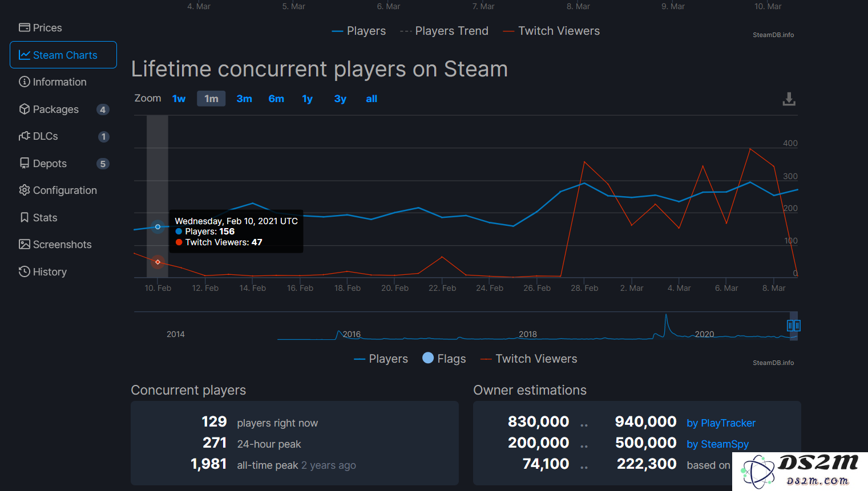The image size is (868, 491).
Task: Click the 129 players right now value
Action: [214, 422]
